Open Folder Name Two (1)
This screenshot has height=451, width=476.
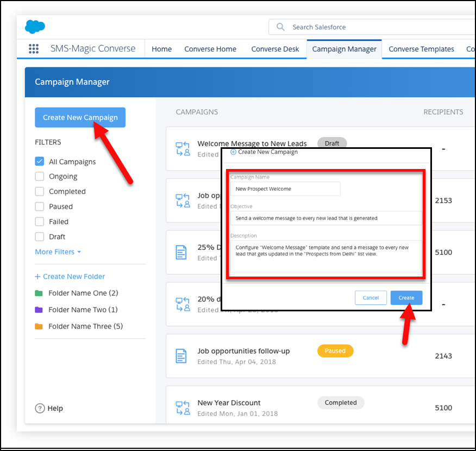[x=83, y=310]
